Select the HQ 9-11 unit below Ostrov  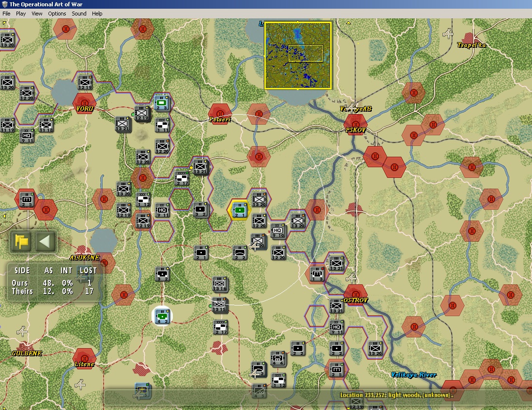tap(336, 327)
